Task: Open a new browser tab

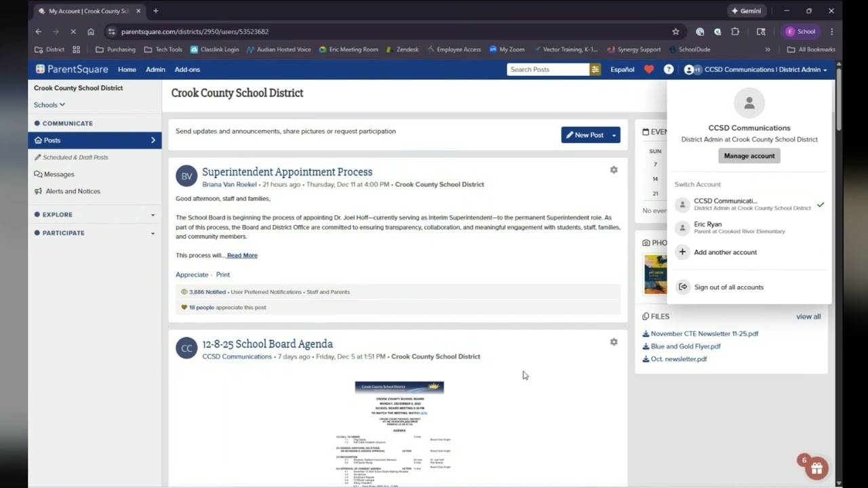Action: [x=155, y=11]
